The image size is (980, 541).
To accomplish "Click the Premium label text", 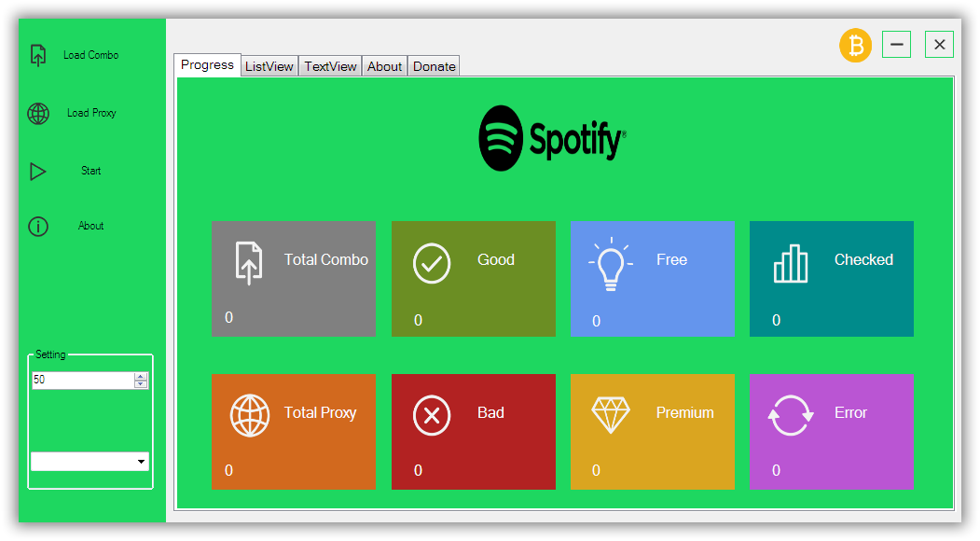I will click(x=685, y=413).
